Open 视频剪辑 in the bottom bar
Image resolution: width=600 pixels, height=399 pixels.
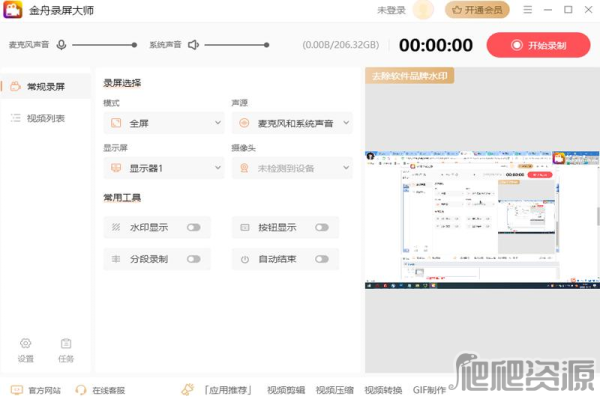(286, 390)
